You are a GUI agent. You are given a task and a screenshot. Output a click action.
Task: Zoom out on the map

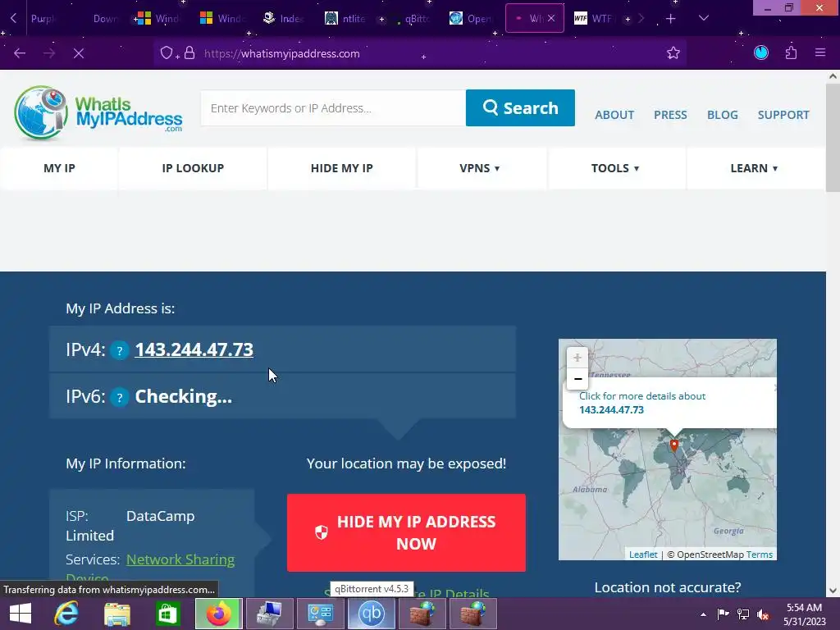click(577, 379)
